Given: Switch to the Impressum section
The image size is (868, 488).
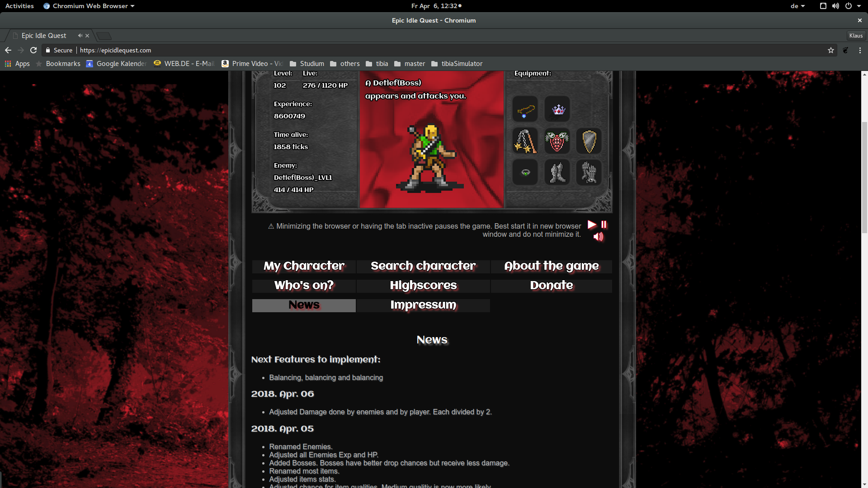Looking at the screenshot, I should [x=423, y=305].
